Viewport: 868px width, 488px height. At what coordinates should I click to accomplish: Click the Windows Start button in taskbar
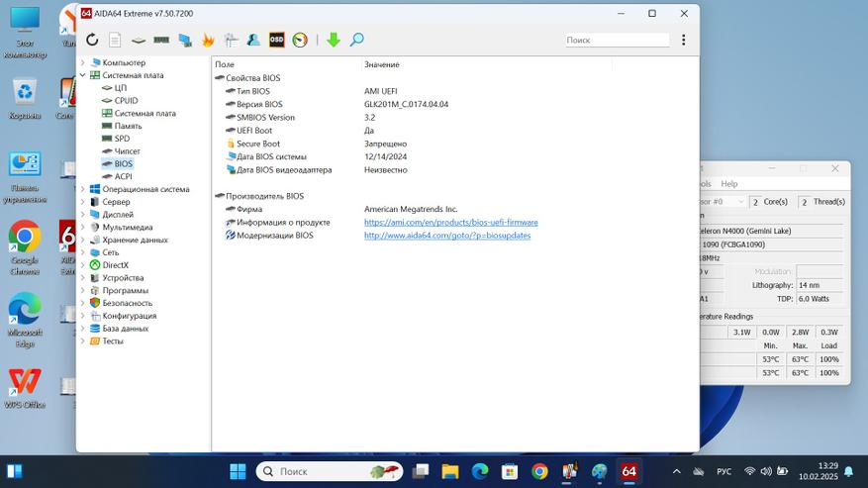coord(239,471)
